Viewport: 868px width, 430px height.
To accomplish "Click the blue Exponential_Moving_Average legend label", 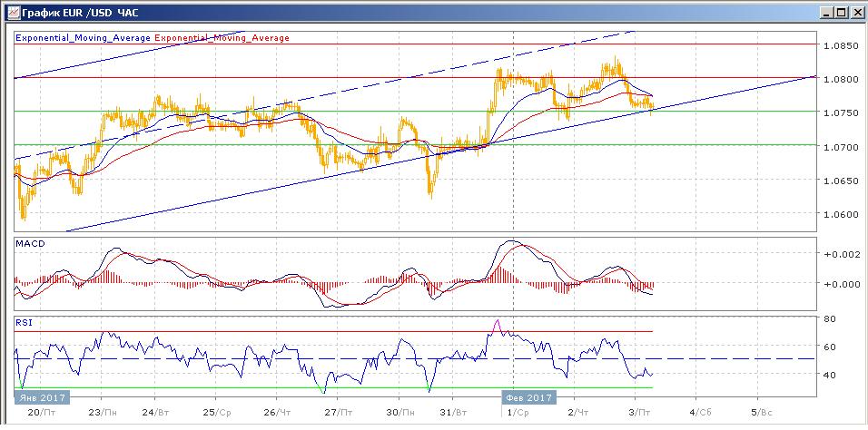I will point(84,38).
